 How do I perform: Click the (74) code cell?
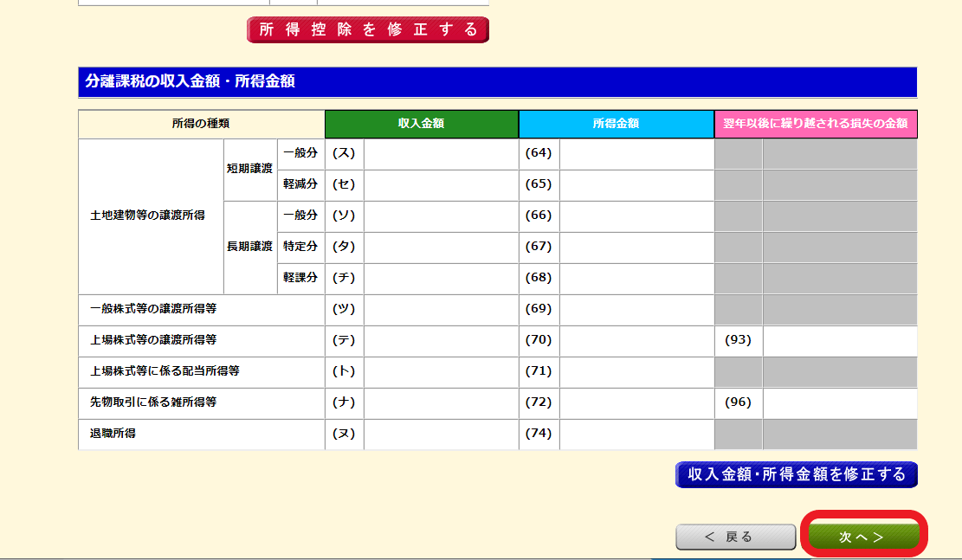tap(539, 434)
